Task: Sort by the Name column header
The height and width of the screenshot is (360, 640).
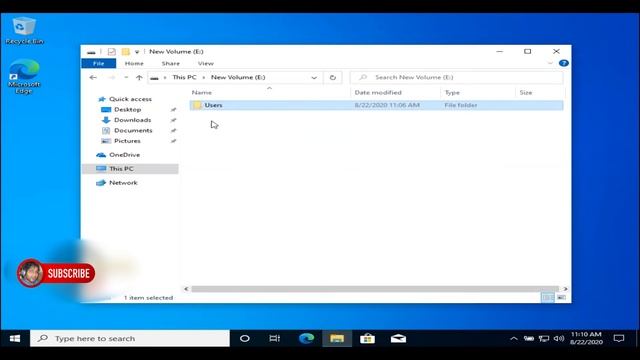Action: tap(202, 93)
